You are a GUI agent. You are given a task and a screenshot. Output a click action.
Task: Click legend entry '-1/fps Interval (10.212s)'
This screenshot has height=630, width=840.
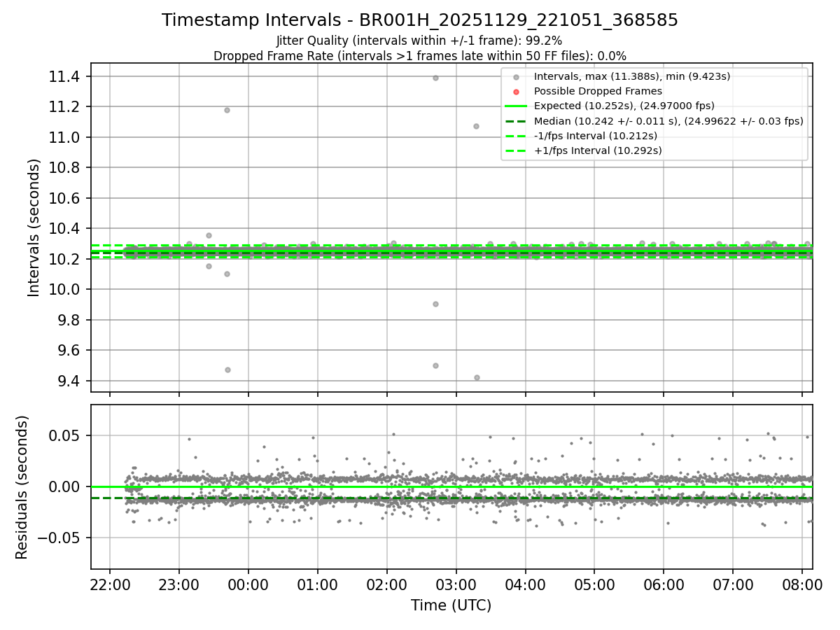coord(596,135)
